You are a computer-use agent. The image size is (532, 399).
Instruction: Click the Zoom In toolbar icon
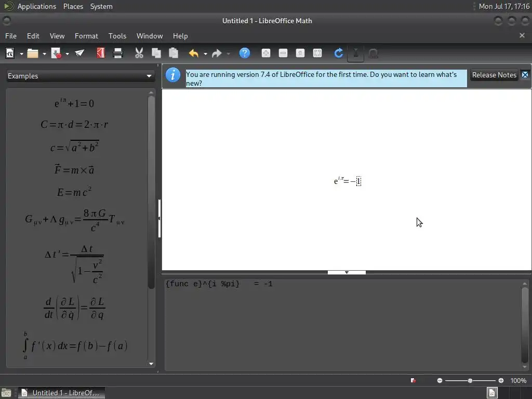click(266, 54)
